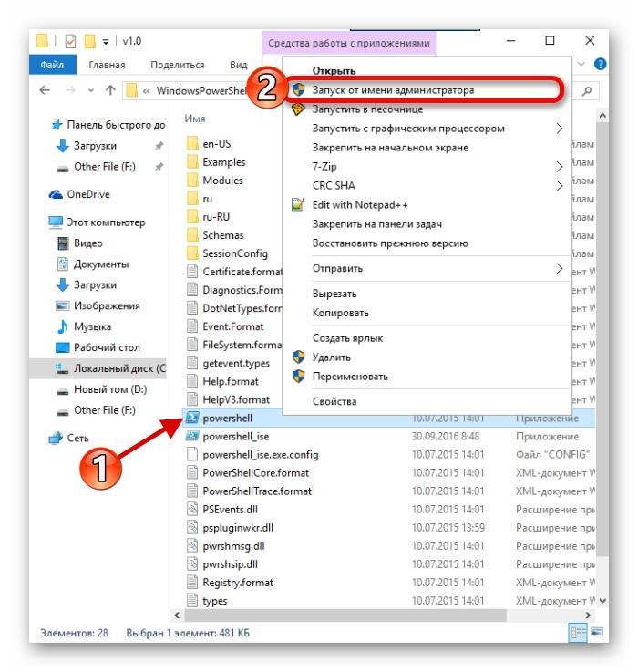Click the Этот компьютер computer icon

coord(56,222)
